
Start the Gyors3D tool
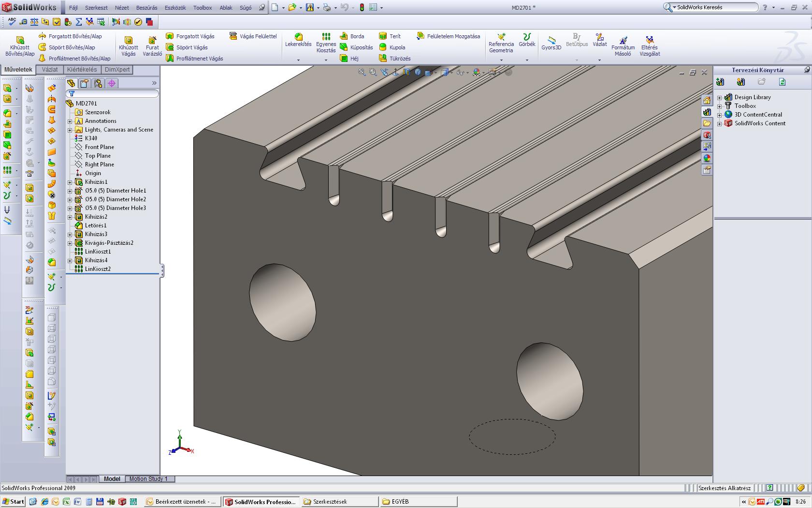click(x=551, y=43)
